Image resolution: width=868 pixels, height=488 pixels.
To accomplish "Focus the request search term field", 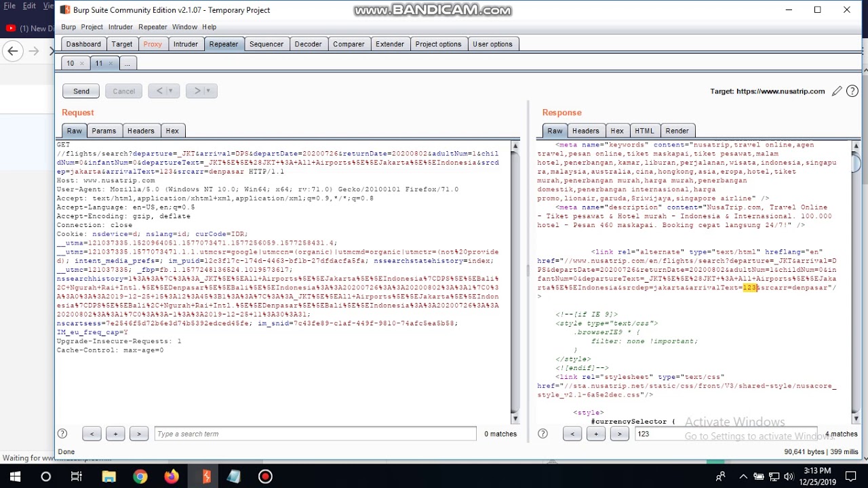I will (x=315, y=434).
